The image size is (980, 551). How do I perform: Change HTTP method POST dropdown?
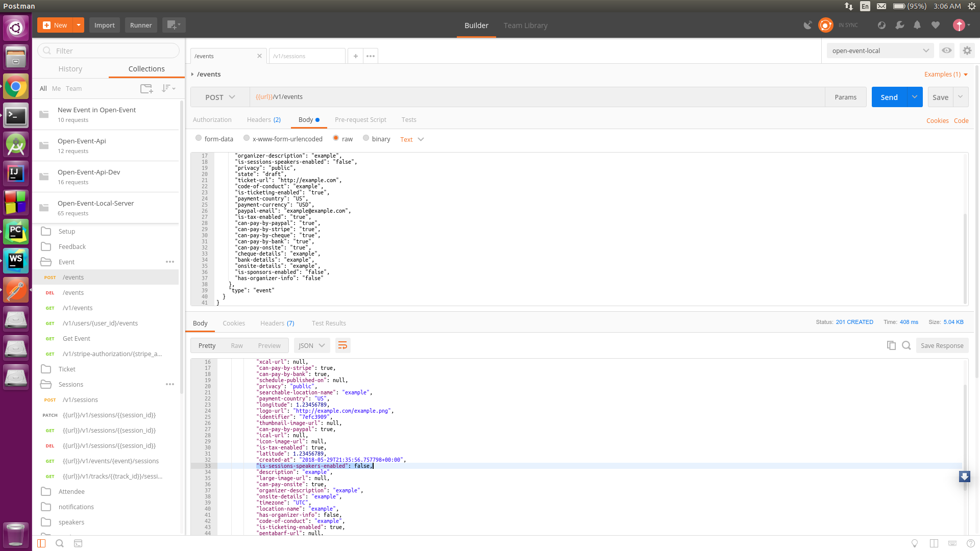click(220, 97)
